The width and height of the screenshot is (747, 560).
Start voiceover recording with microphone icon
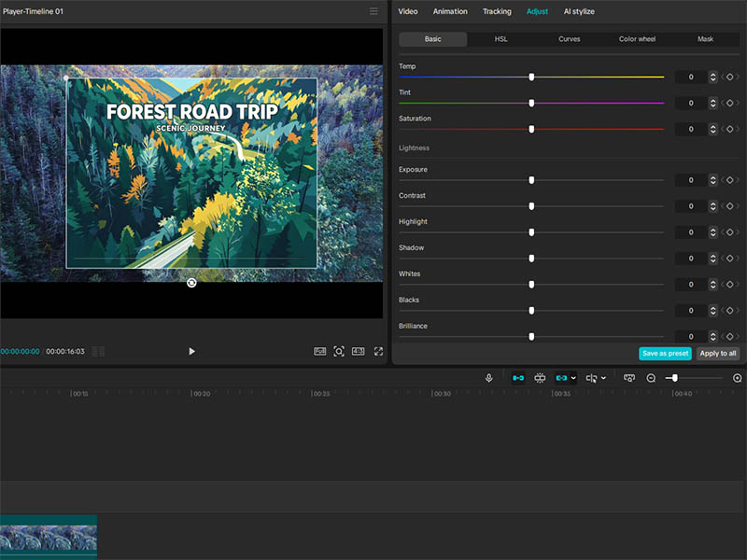[x=488, y=378]
